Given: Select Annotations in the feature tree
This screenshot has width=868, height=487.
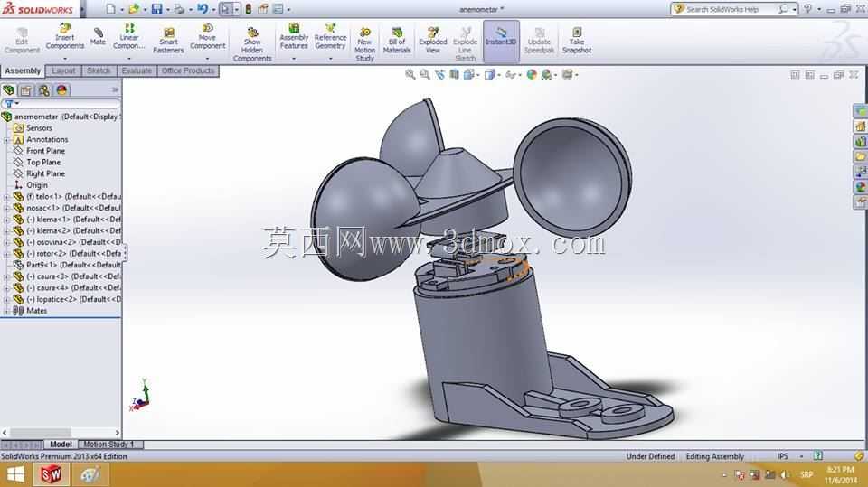Looking at the screenshot, I should [x=47, y=139].
